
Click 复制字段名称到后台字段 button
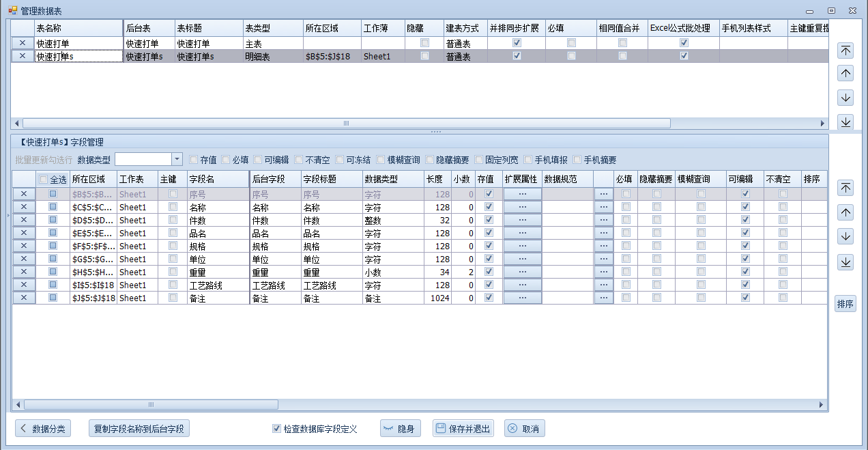tap(139, 429)
